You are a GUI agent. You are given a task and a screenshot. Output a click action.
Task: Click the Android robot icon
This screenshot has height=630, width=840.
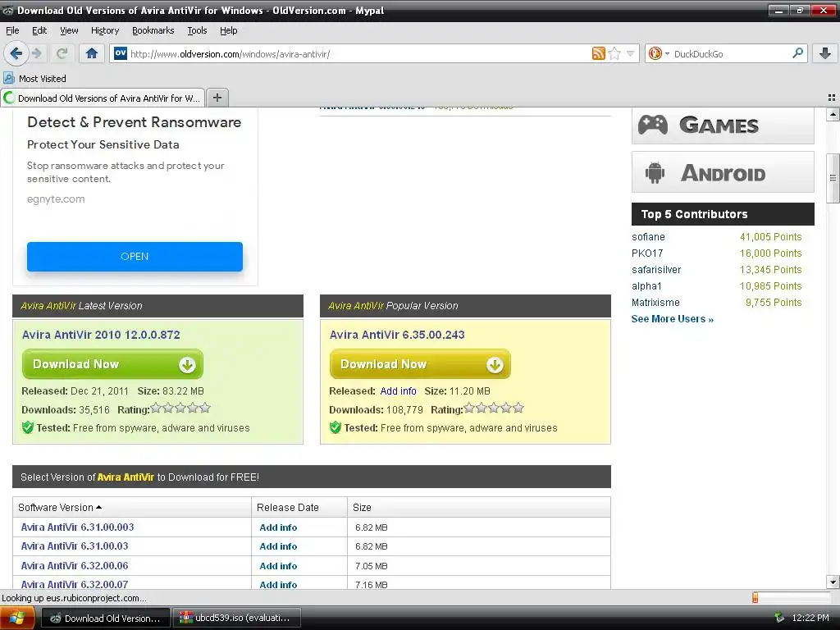655,172
